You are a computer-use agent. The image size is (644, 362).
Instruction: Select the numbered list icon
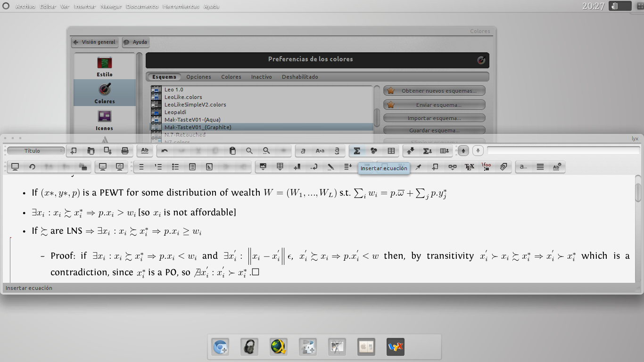[x=158, y=166]
